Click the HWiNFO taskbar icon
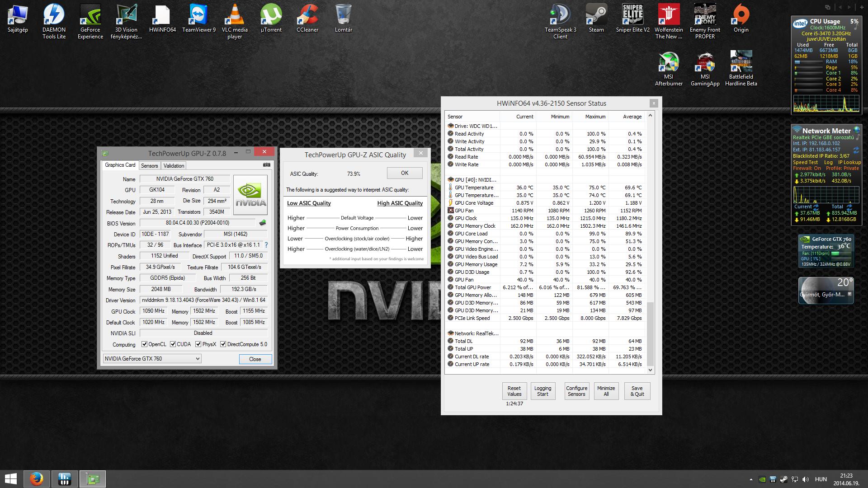 (64, 479)
